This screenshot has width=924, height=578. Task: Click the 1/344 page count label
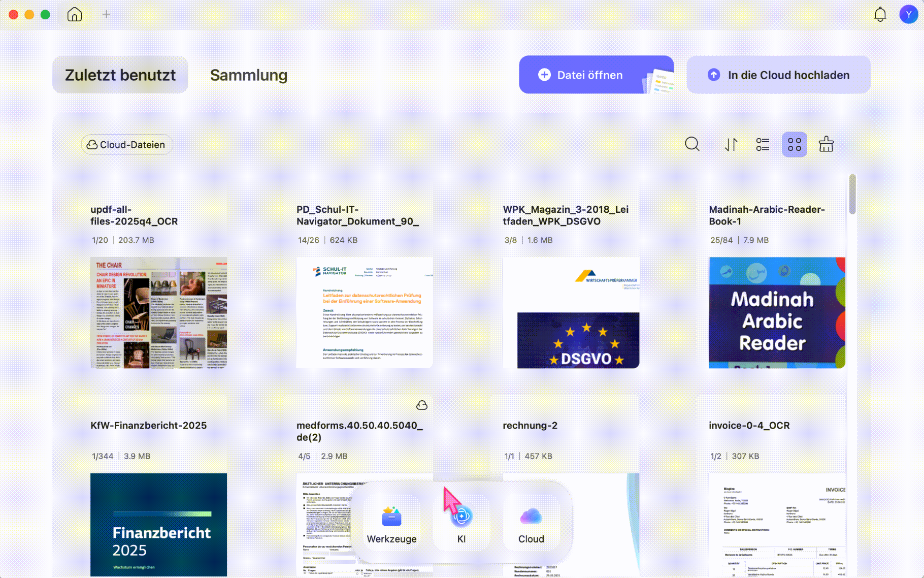tap(103, 456)
